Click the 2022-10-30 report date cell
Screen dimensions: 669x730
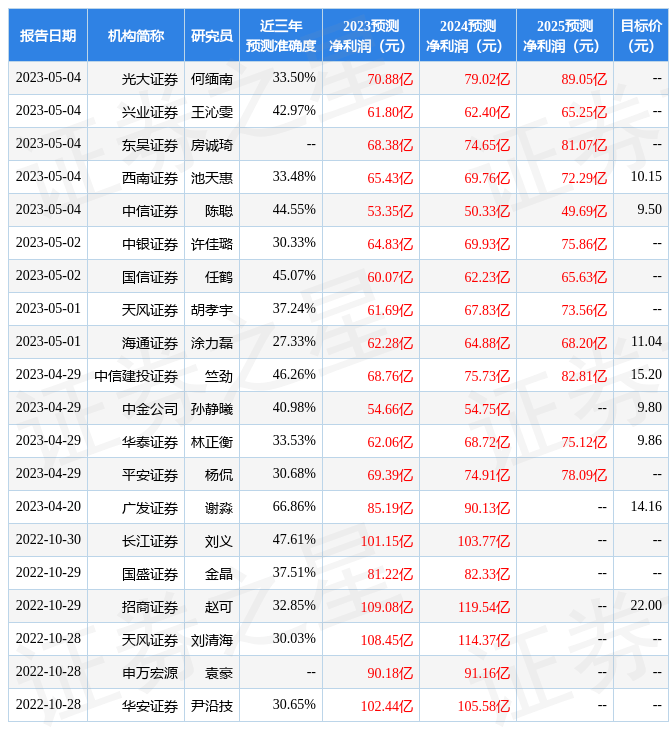(x=48, y=541)
